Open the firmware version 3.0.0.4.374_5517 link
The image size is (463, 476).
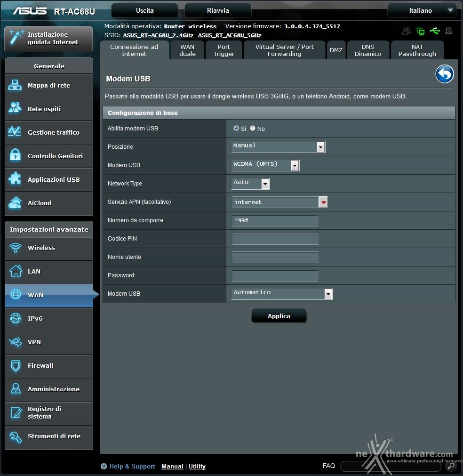[312, 26]
